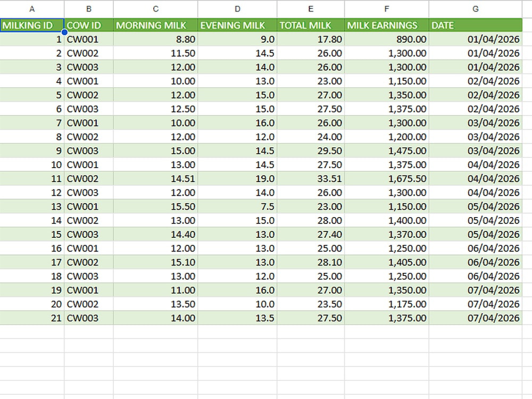Select date cell for milking ID 21

pos(475,318)
